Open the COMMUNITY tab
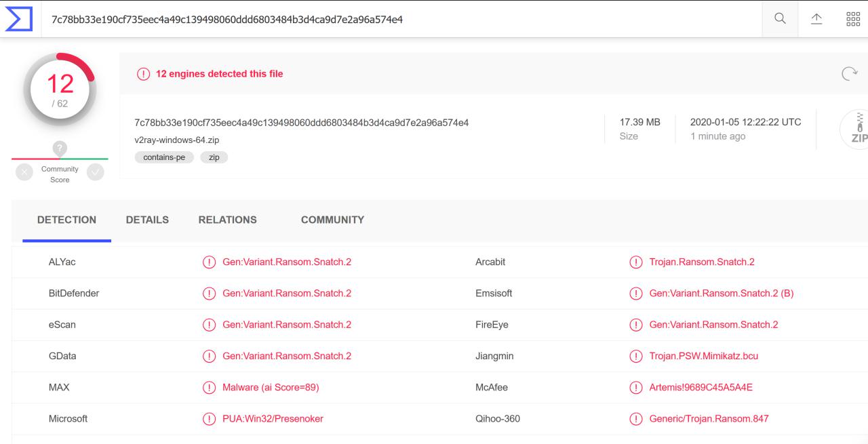 tap(332, 220)
